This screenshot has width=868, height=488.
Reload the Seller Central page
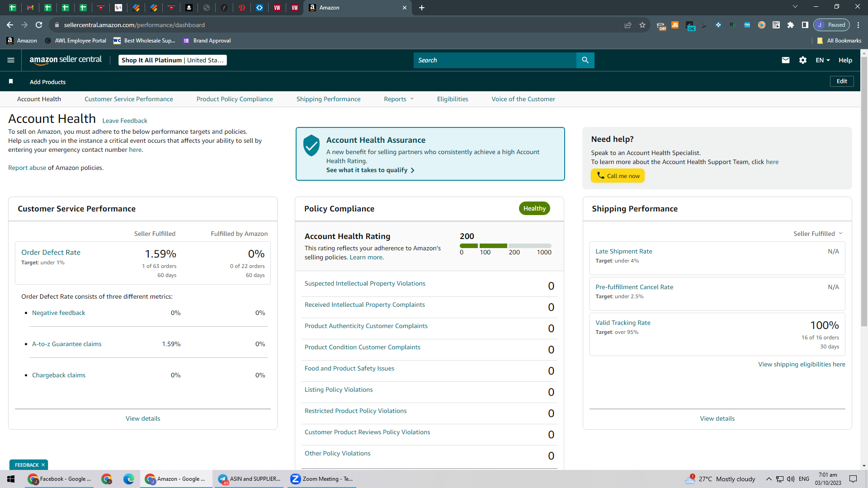coord(39,25)
